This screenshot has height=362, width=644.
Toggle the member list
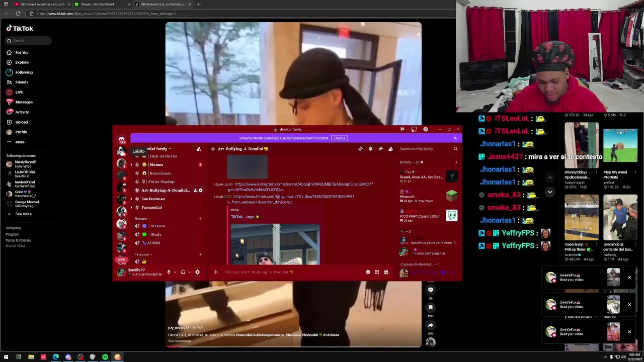(x=390, y=149)
